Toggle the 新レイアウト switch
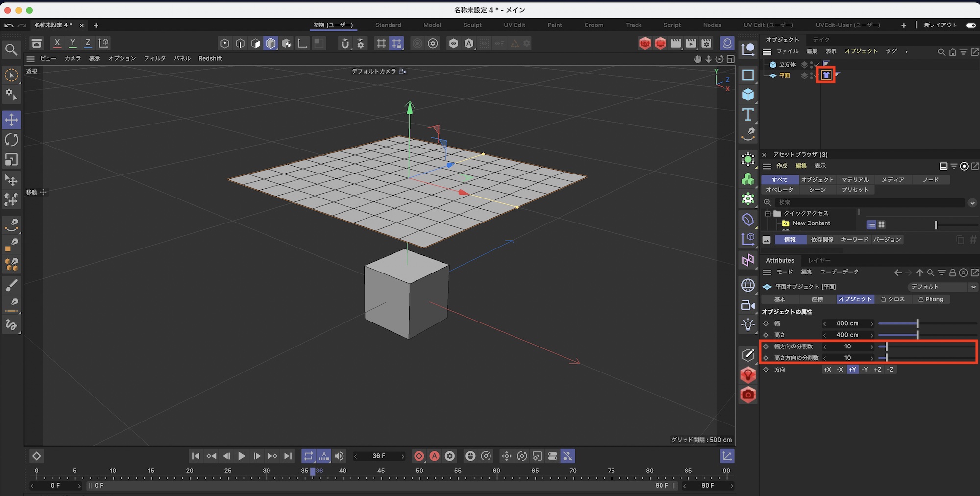Image resolution: width=980 pixels, height=496 pixels. [x=970, y=25]
